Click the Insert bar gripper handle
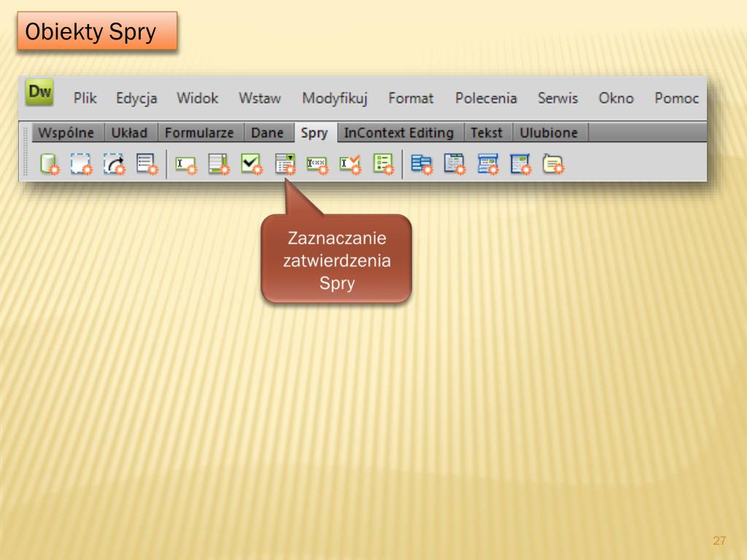This screenshot has width=747, height=560. (26, 152)
